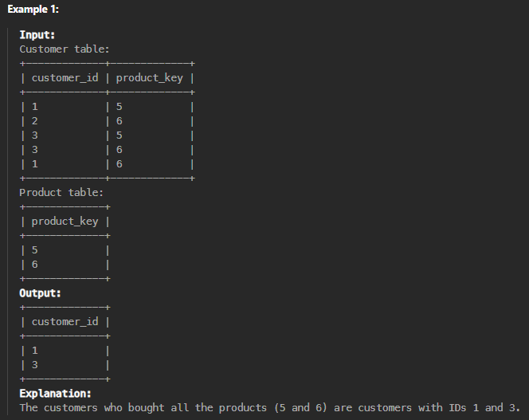Click value 3 in the Output table
Viewport: 529px width, 420px height.
pos(35,365)
